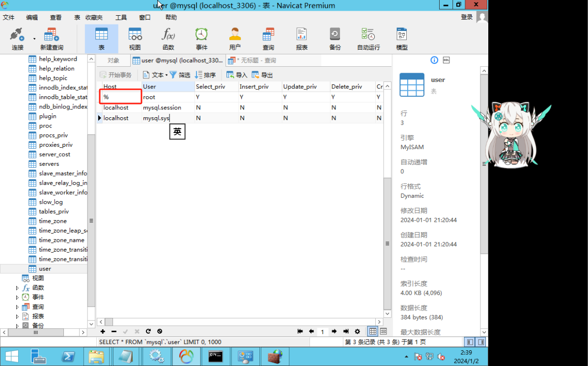
Task: Switch to form view in status bar
Action: (x=383, y=331)
